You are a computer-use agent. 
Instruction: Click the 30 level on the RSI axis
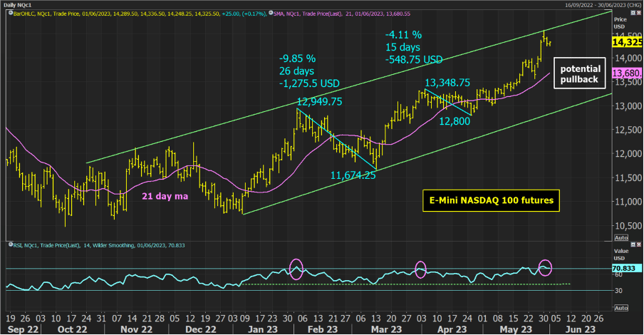tap(618, 290)
